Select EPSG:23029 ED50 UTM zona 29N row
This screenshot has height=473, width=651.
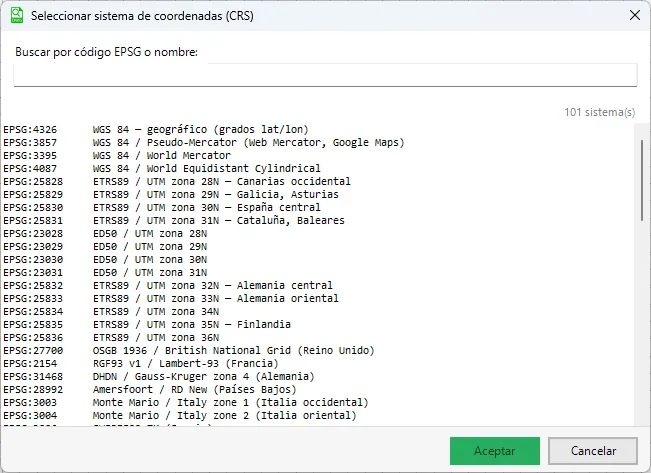[318, 247]
